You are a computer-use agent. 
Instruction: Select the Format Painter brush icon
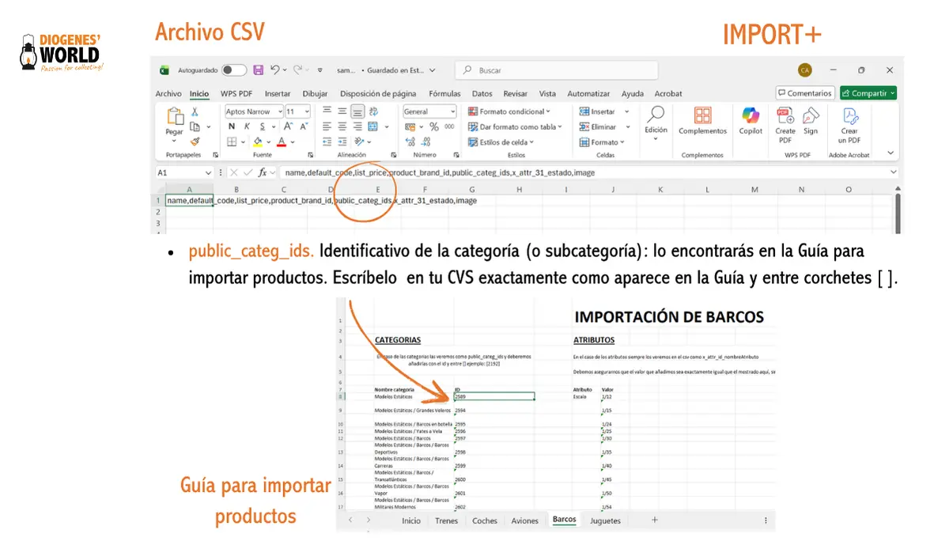(195, 142)
